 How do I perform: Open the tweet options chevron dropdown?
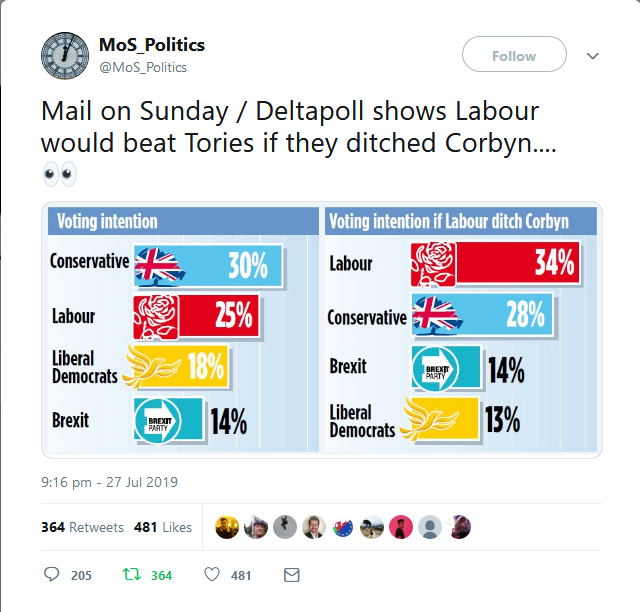click(x=592, y=56)
